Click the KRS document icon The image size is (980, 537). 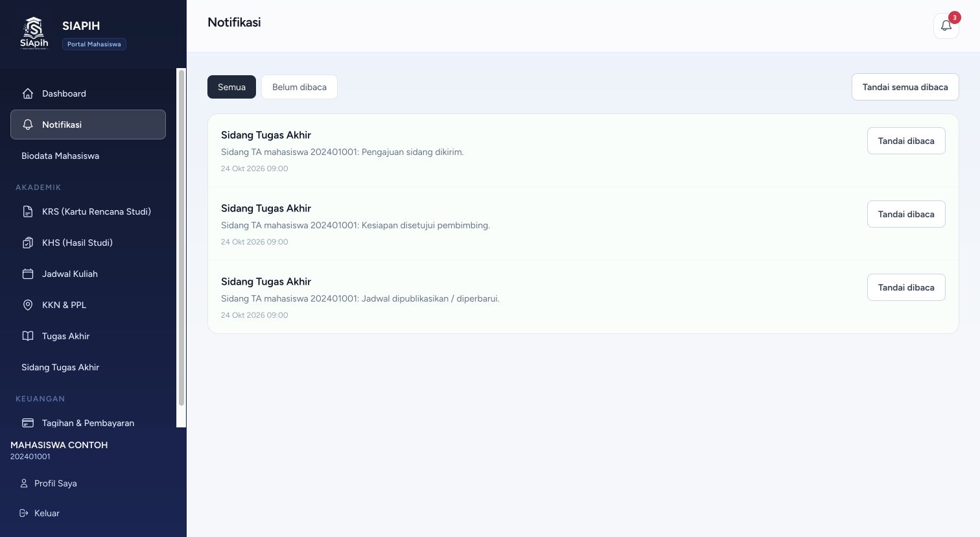[28, 211]
